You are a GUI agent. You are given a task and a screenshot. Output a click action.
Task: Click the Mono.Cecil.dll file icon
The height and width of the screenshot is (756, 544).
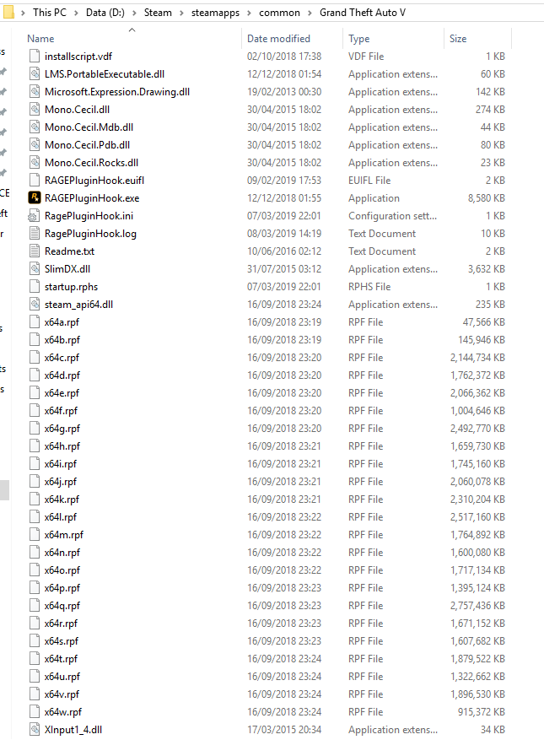pyautogui.click(x=35, y=110)
